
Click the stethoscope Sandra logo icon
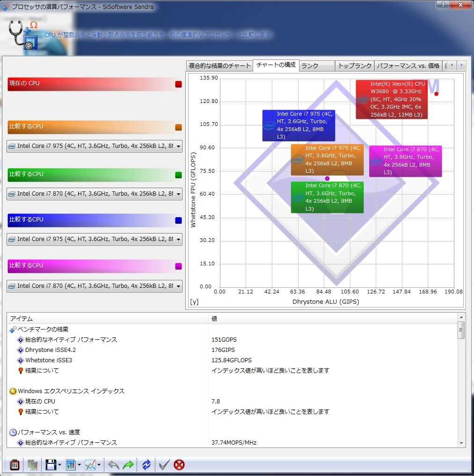click(23, 35)
